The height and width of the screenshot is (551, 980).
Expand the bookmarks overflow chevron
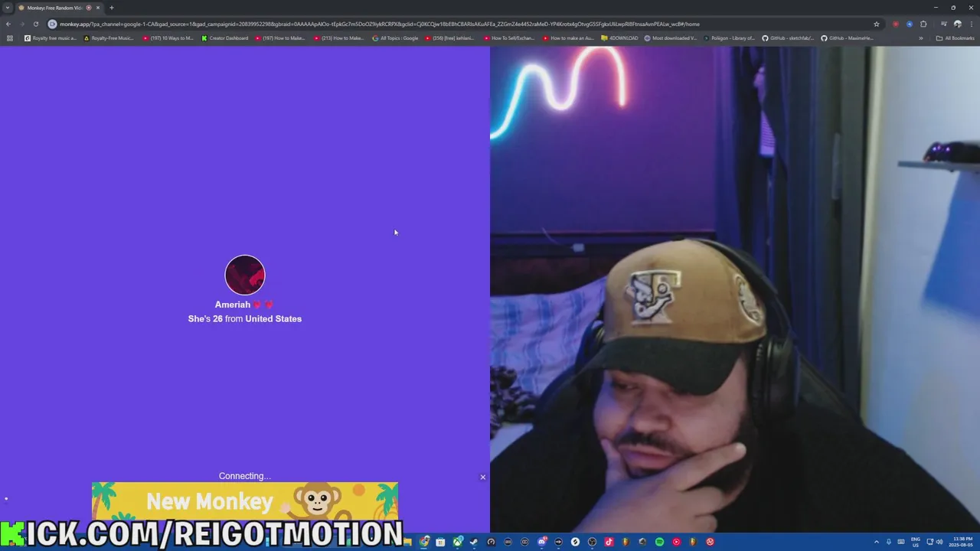pyautogui.click(x=921, y=38)
